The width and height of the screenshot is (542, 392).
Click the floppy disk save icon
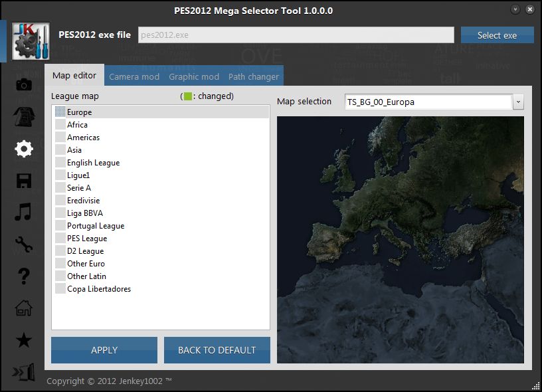pos(24,181)
